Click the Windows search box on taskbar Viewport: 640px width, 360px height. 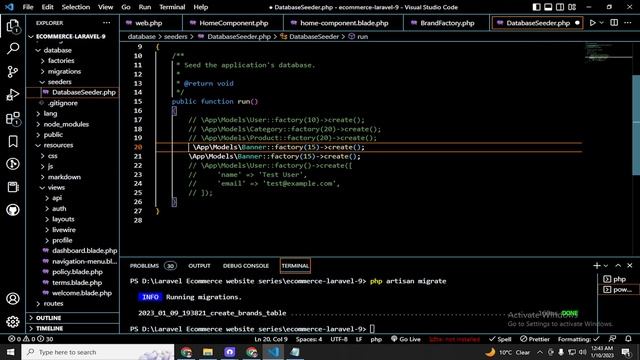pyautogui.click(x=98, y=352)
